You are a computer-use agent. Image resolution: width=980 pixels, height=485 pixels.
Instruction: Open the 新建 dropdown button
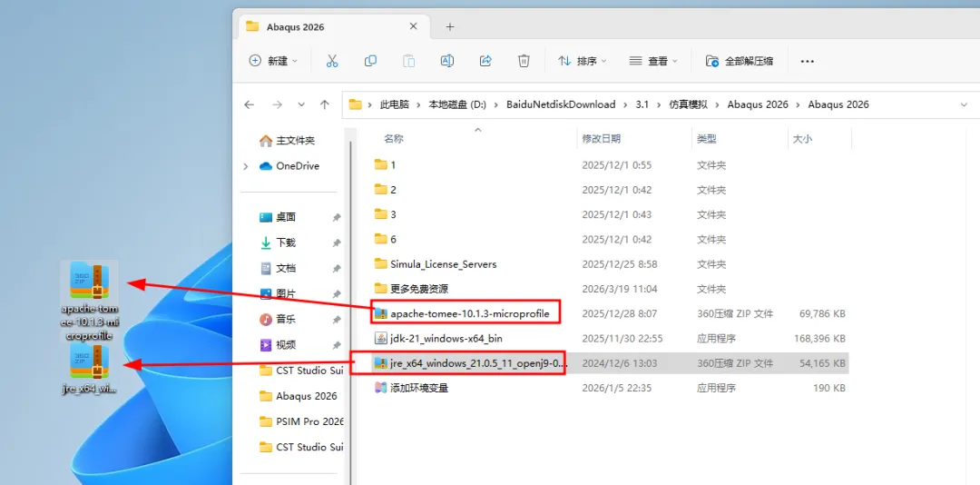274,61
